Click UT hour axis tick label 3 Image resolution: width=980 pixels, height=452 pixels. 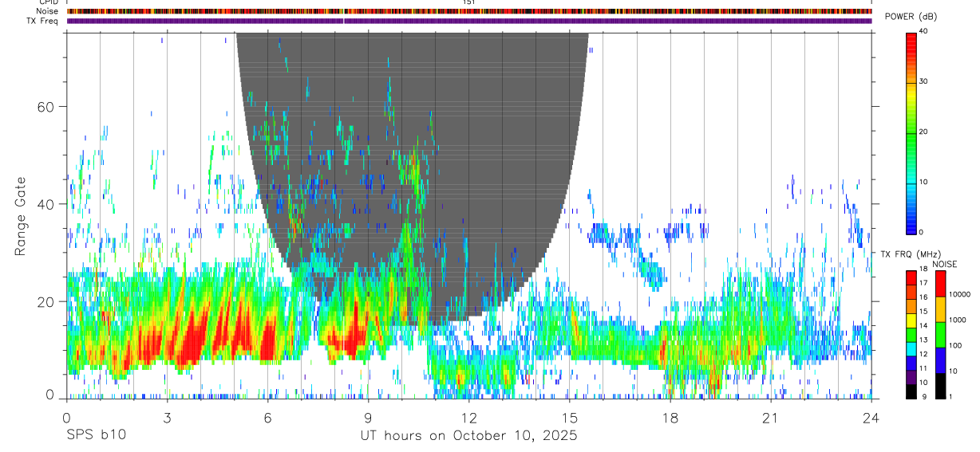(x=168, y=416)
